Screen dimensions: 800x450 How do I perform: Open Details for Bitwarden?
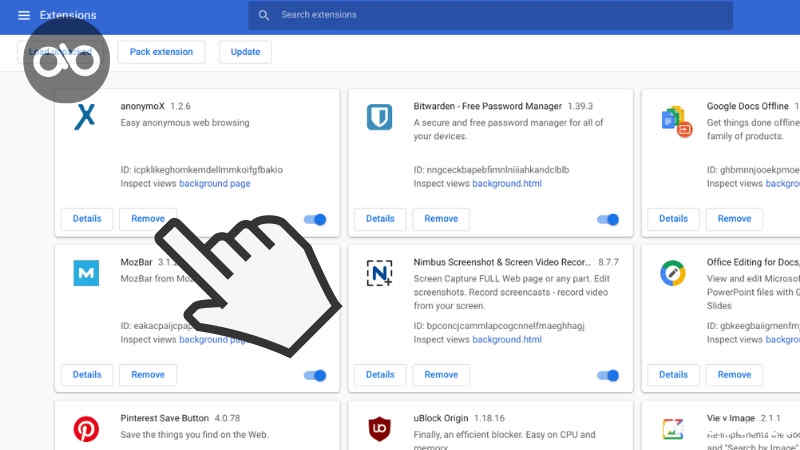coord(380,219)
